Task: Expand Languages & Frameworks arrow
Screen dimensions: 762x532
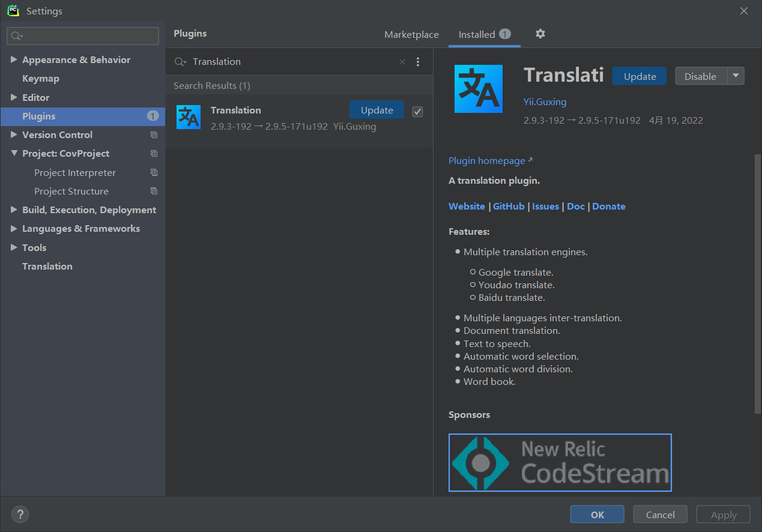Action: [14, 228]
